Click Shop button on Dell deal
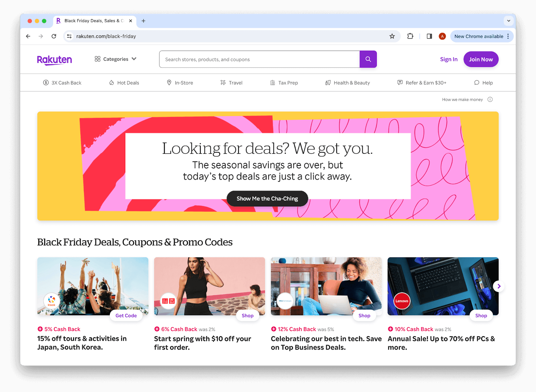 [364, 316]
